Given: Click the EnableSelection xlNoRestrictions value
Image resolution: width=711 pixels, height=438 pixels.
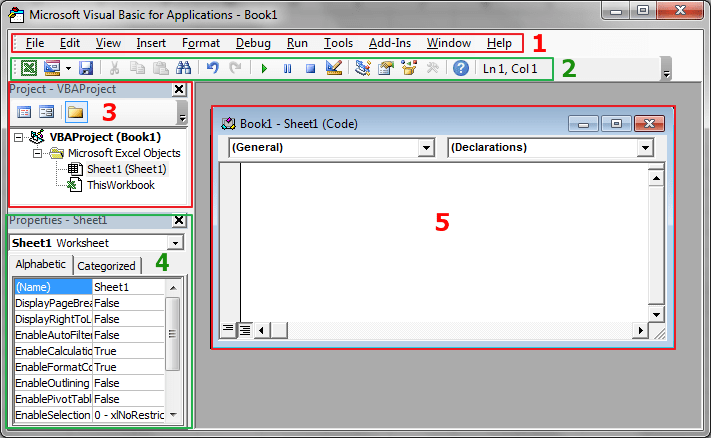Looking at the screenshot, I should [128, 415].
